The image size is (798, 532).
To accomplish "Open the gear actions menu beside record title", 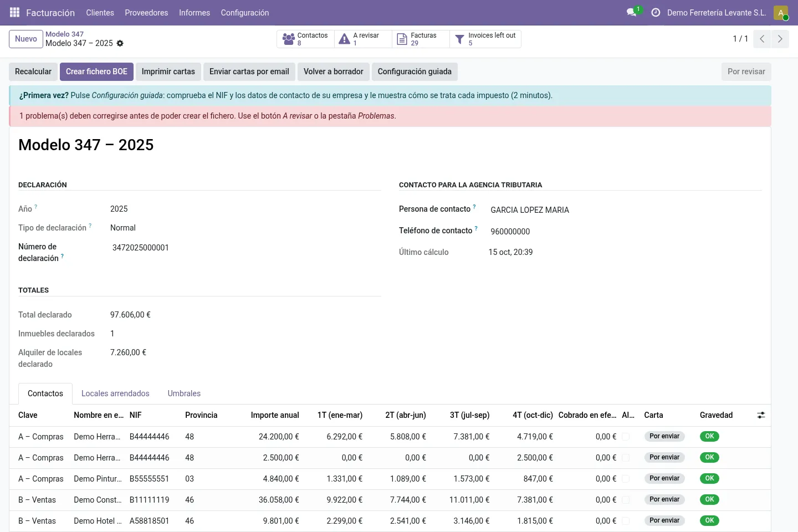I will tap(120, 43).
